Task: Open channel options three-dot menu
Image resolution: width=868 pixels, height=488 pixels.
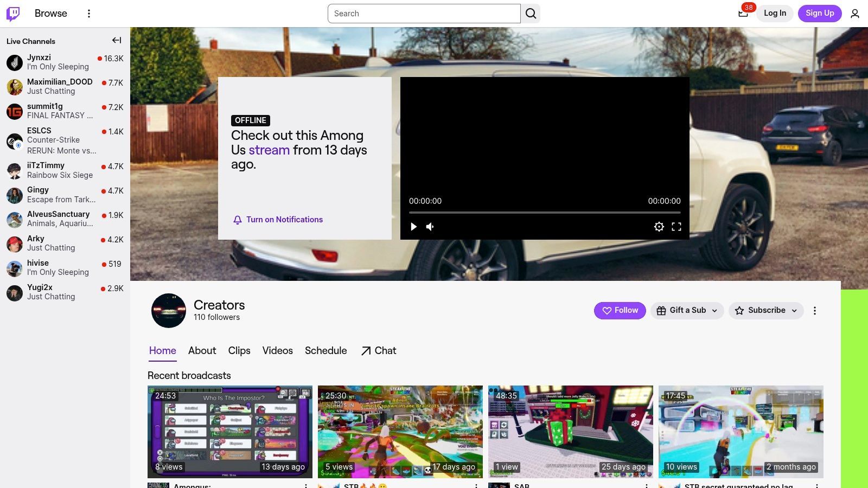Action: [814, 311]
